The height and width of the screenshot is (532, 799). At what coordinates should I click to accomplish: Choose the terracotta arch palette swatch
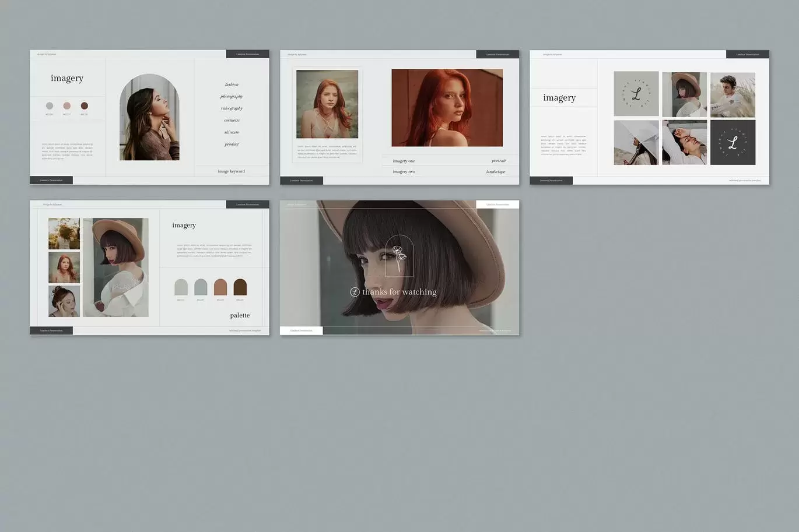point(220,287)
